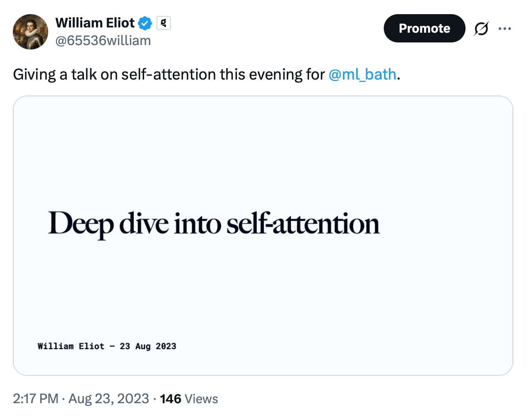The height and width of the screenshot is (420, 527).
Task: Click the blue verified checkmark badge
Action: tap(145, 23)
